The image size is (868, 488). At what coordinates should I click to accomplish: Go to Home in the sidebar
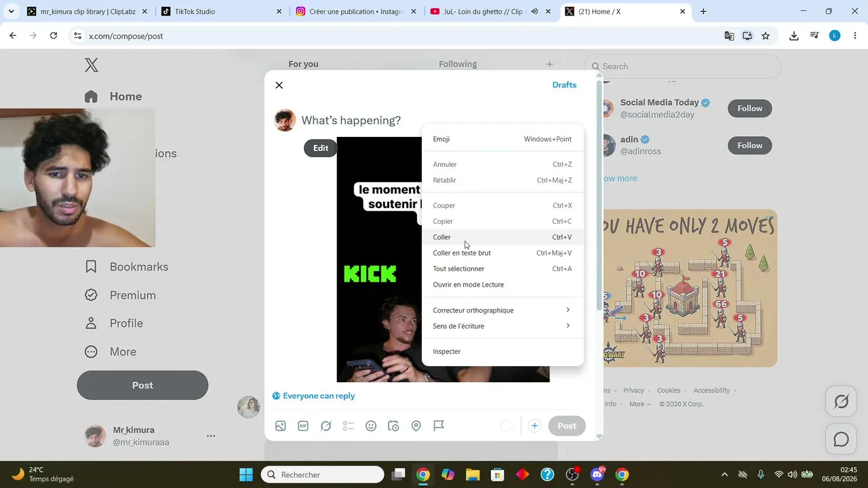point(113,96)
